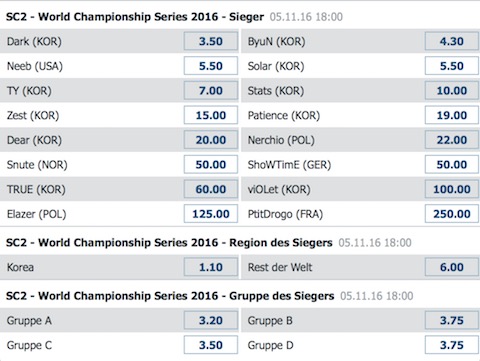This screenshot has height=361, width=480.
Task: Pick Snute (NOR) odds 50.00
Action: pyautogui.click(x=211, y=165)
